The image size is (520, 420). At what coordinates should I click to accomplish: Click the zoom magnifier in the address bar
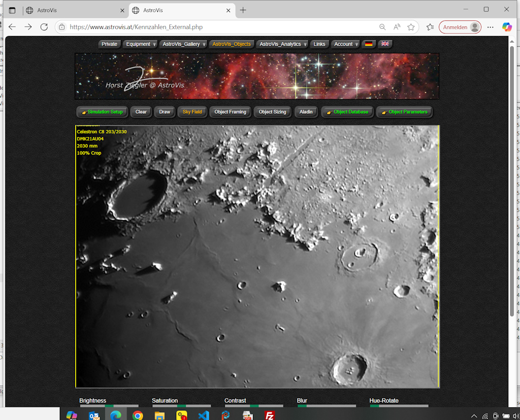(382, 27)
